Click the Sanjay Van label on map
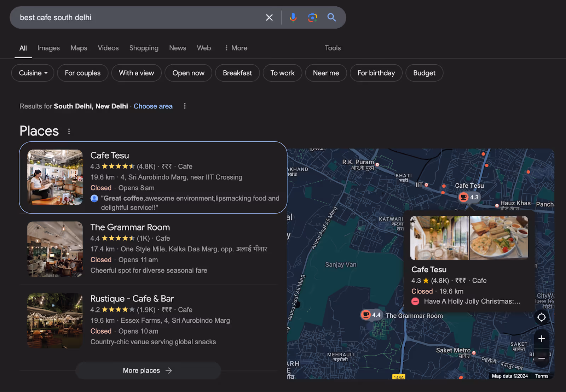Screen dimensions: 566x392 point(341,265)
